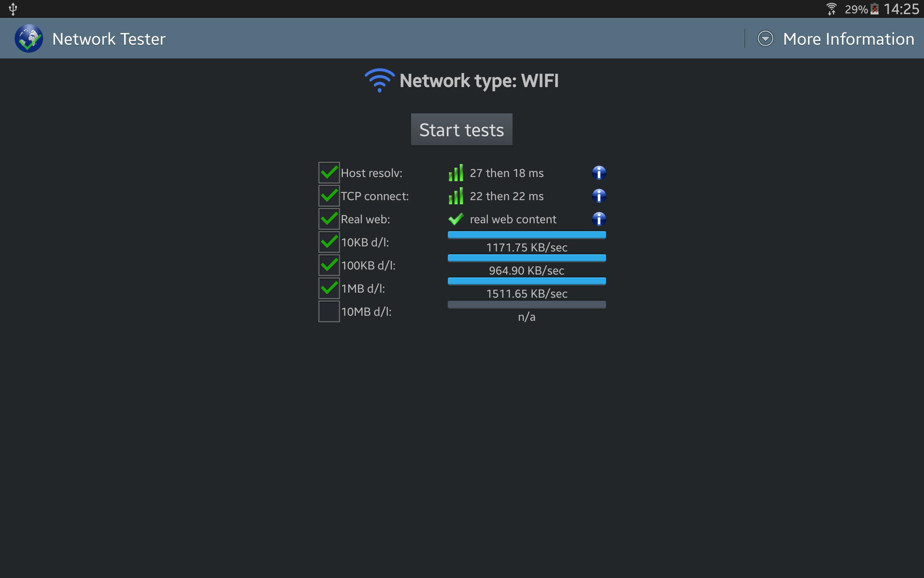This screenshot has height=578, width=924.
Task: Click the '100KB d/l:' label
Action: pyautogui.click(x=368, y=266)
